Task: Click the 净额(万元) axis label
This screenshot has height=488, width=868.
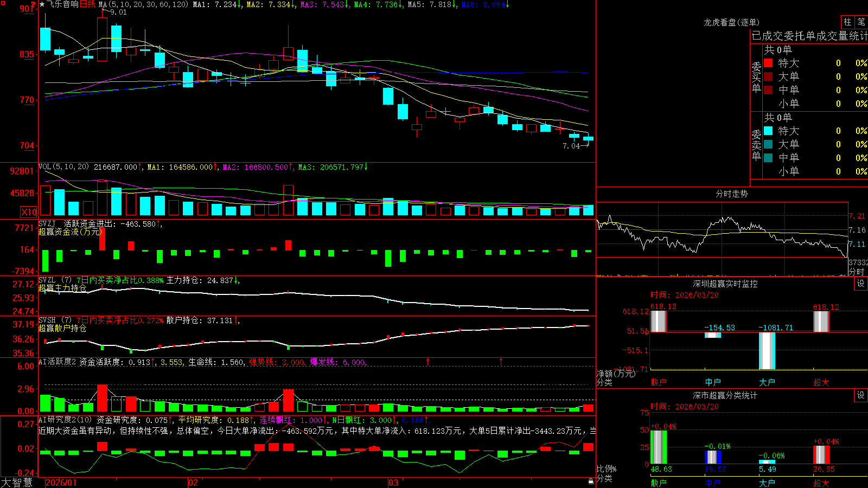Action: [x=616, y=374]
